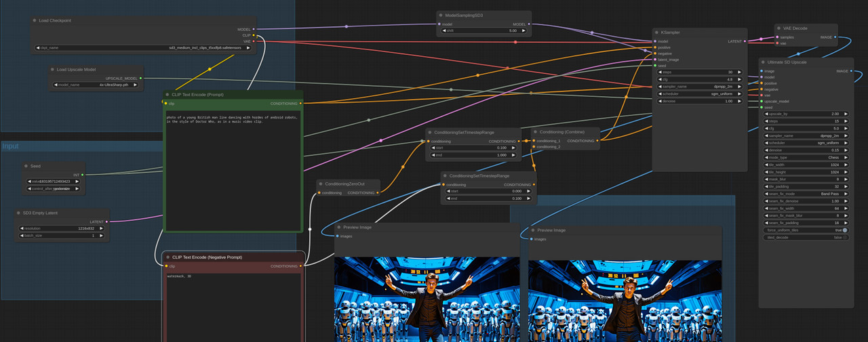The width and height of the screenshot is (868, 342).
Task: Collapse the Load Upscale Model node dot
Action: [53, 69]
